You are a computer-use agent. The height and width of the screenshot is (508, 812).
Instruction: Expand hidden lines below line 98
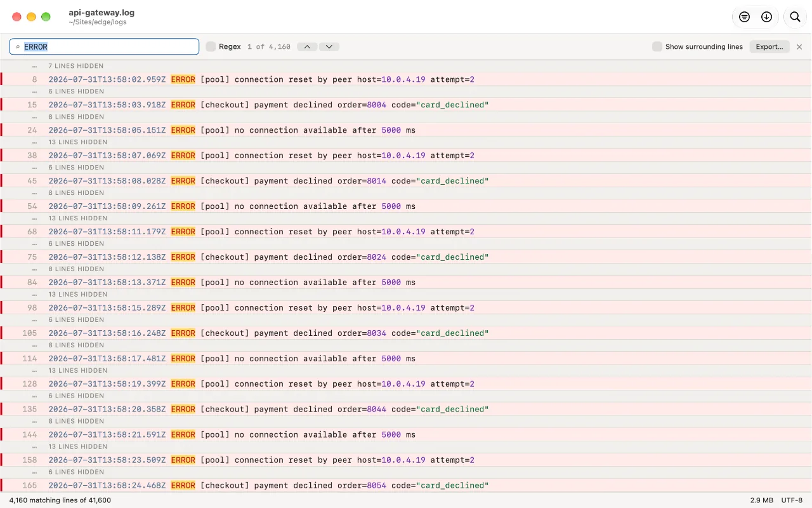(x=406, y=320)
